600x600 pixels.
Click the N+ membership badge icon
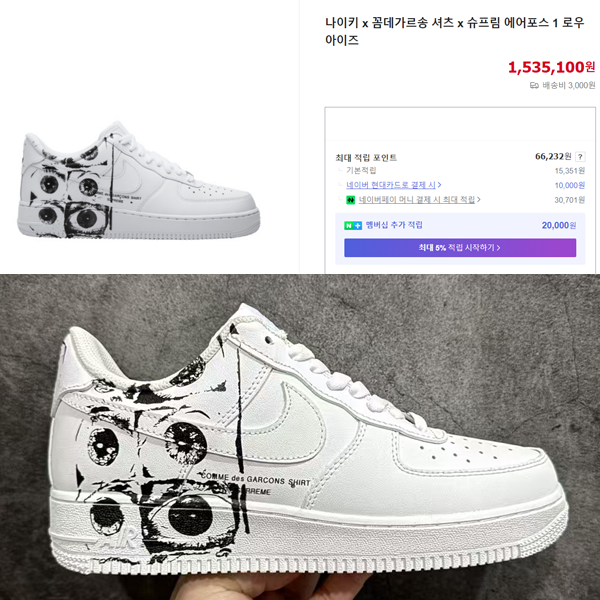click(x=353, y=226)
